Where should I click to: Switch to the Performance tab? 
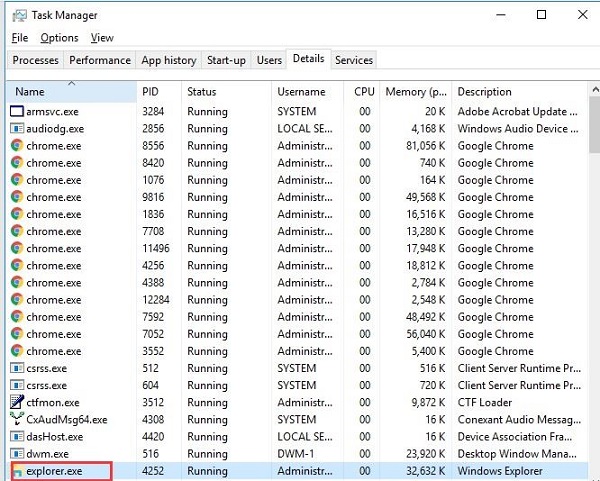(x=100, y=60)
